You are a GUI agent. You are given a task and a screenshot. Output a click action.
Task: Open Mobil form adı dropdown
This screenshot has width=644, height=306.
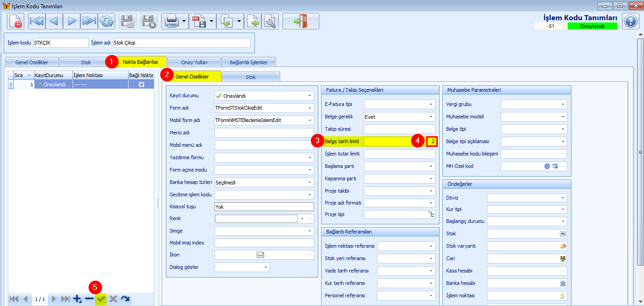(x=310, y=121)
